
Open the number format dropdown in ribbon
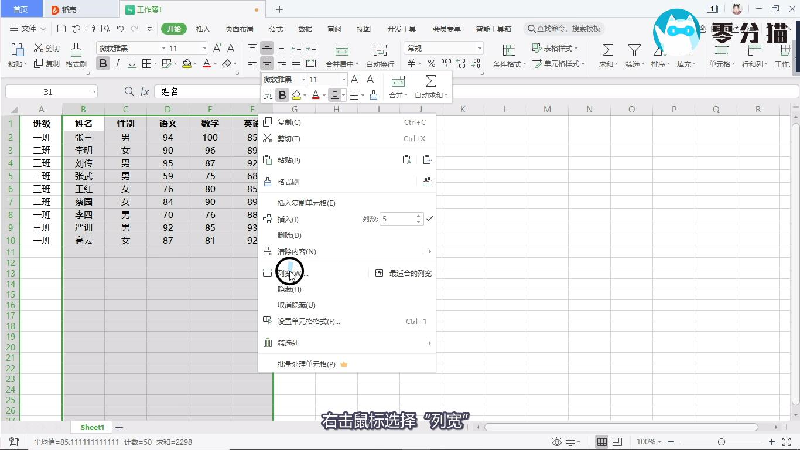pos(450,48)
